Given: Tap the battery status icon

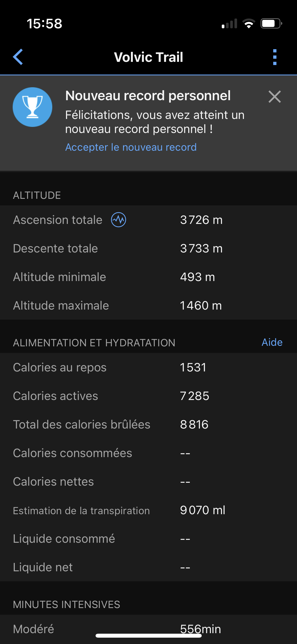Looking at the screenshot, I should click(x=271, y=24).
